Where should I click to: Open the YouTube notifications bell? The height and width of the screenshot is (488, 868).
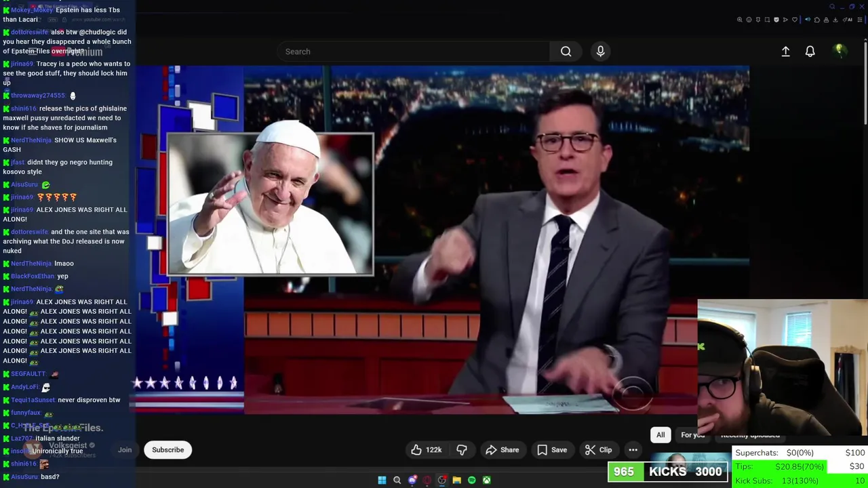[x=810, y=52]
